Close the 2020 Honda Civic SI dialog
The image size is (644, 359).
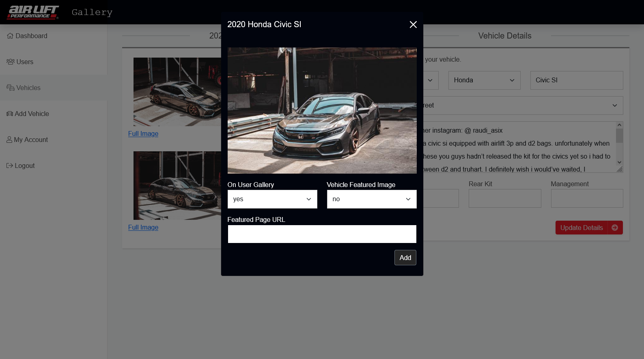(413, 25)
